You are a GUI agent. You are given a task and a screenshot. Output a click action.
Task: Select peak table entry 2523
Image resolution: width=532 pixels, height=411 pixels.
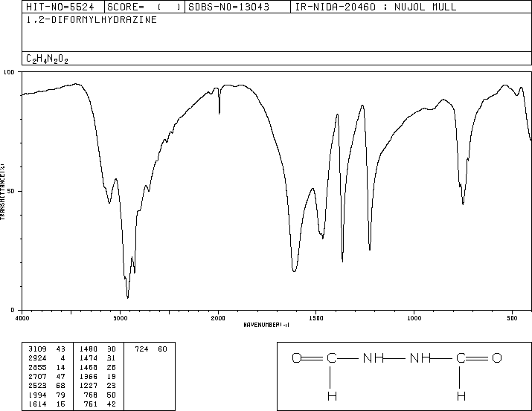(37, 386)
